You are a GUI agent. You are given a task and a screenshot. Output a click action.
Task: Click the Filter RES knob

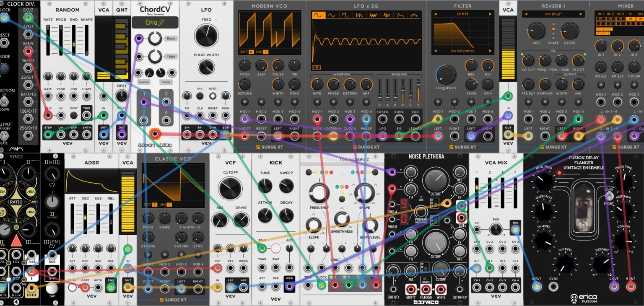click(471, 65)
